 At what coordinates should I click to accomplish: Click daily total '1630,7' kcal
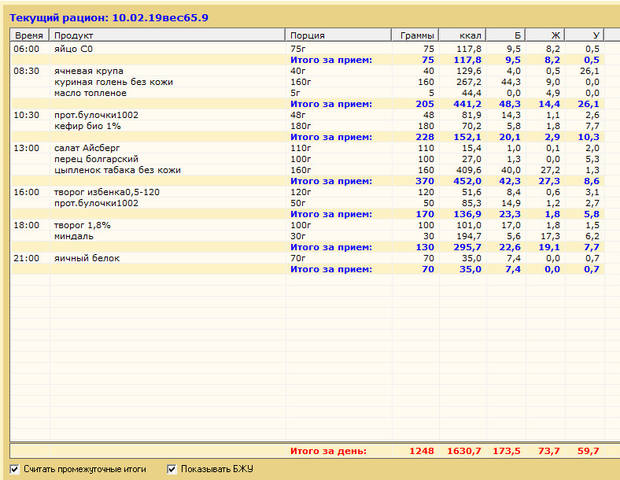464,451
